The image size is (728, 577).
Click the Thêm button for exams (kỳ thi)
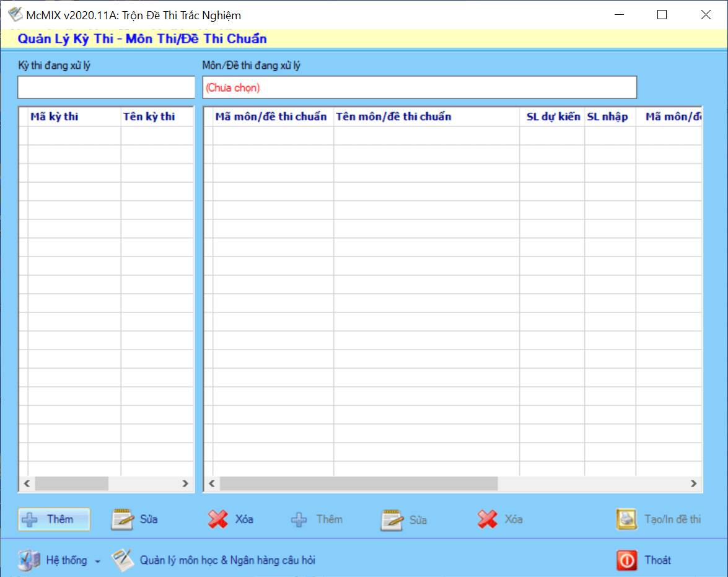[x=54, y=519]
